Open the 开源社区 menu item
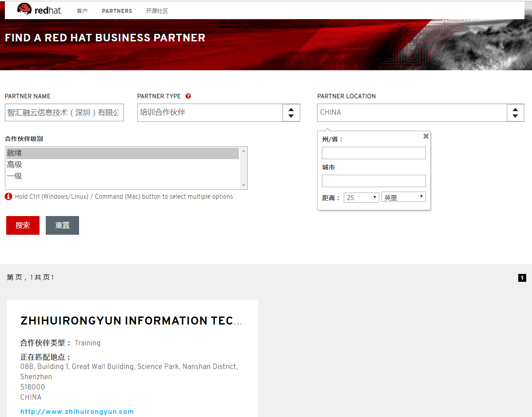Viewport: 532px width, 417px height. click(x=157, y=11)
